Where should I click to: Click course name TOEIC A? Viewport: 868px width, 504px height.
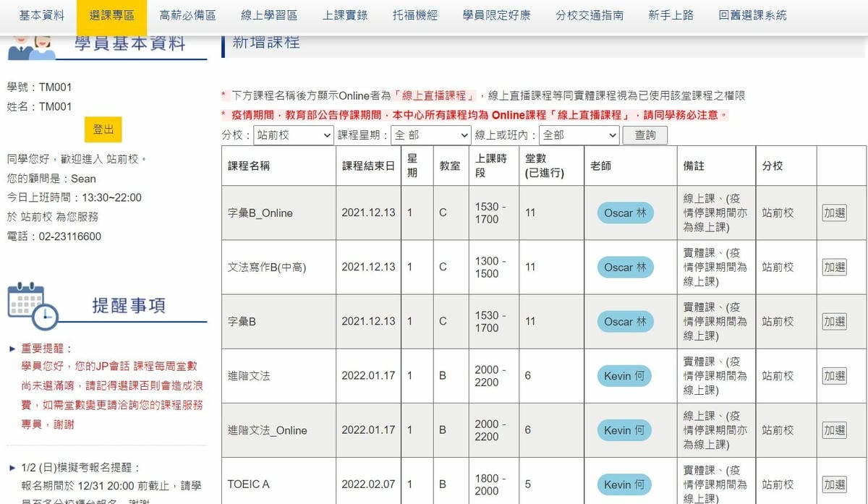[248, 484]
